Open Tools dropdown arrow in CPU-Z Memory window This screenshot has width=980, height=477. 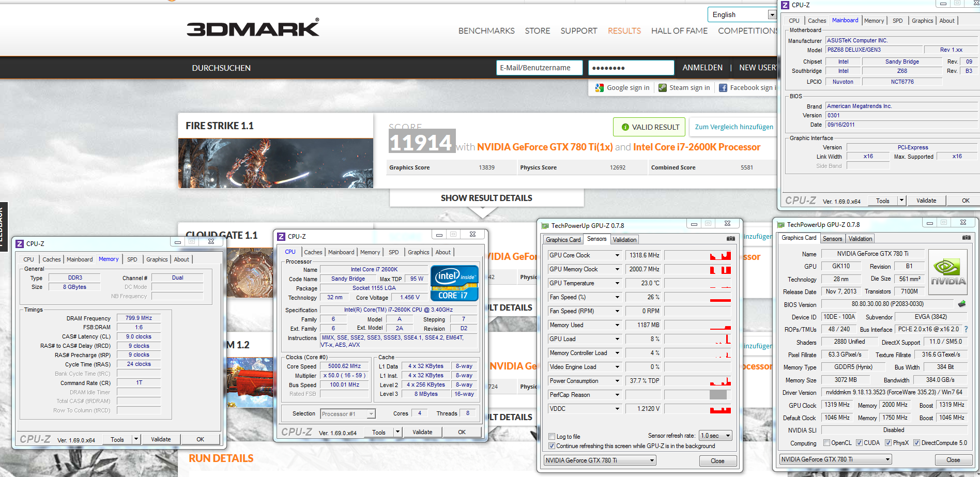(x=136, y=439)
